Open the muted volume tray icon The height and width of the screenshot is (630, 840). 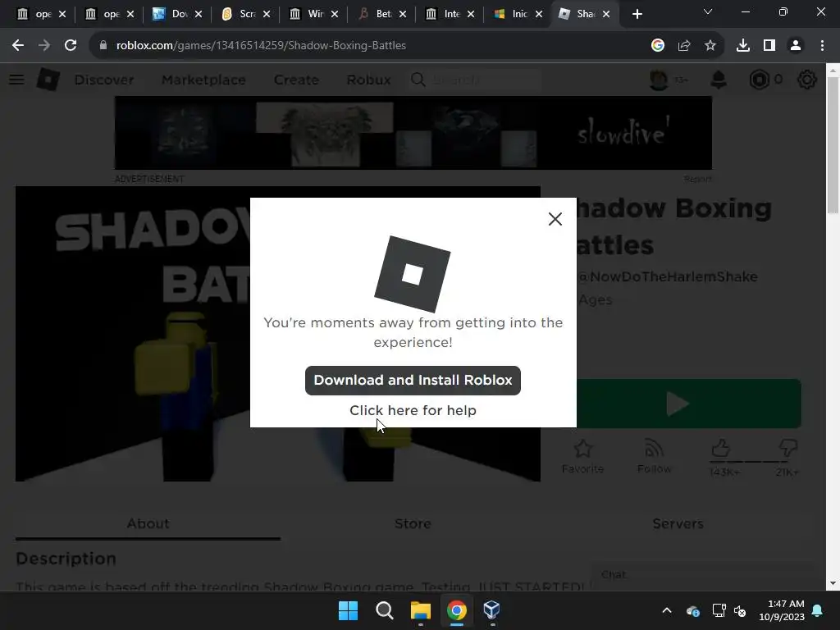pyautogui.click(x=740, y=610)
